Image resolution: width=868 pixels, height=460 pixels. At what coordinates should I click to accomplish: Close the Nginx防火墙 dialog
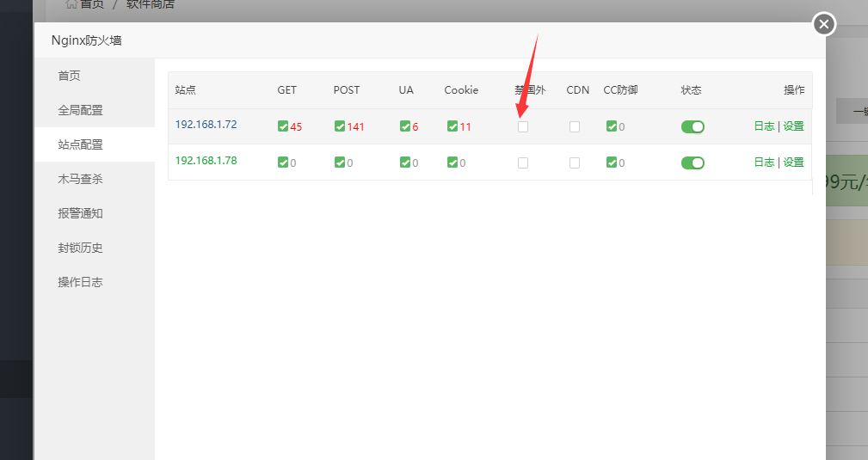(x=824, y=24)
